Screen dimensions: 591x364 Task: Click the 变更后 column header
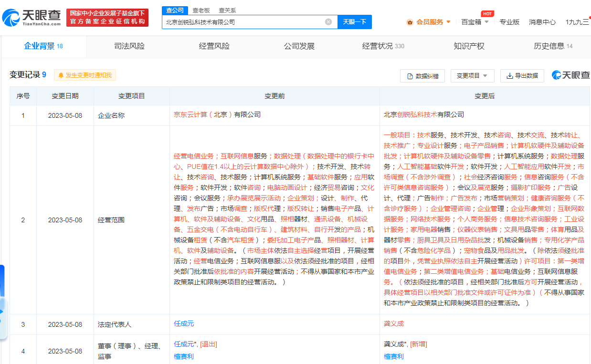pyautogui.click(x=485, y=96)
